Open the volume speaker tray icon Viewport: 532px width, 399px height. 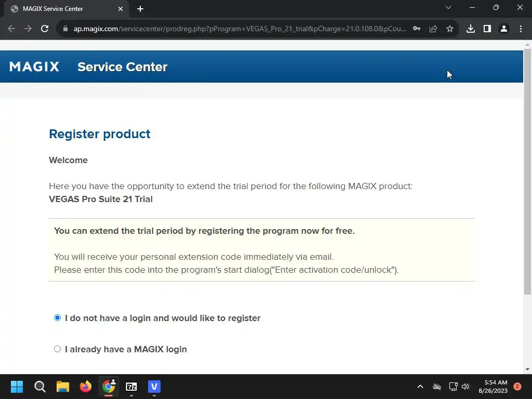465,387
